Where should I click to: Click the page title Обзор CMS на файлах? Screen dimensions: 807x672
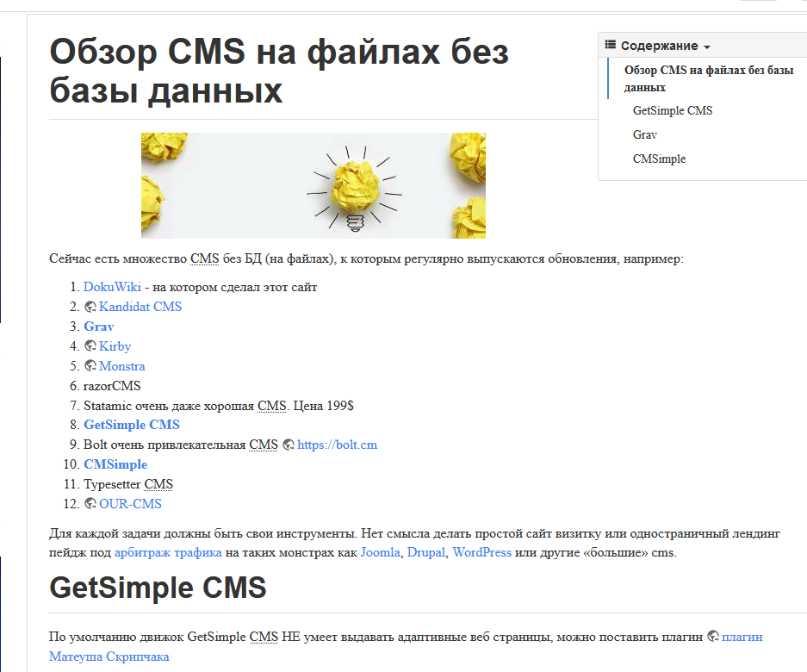click(279, 71)
